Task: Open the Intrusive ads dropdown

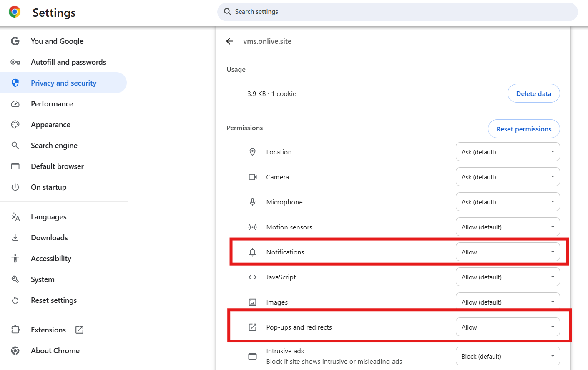Action: 508,357
